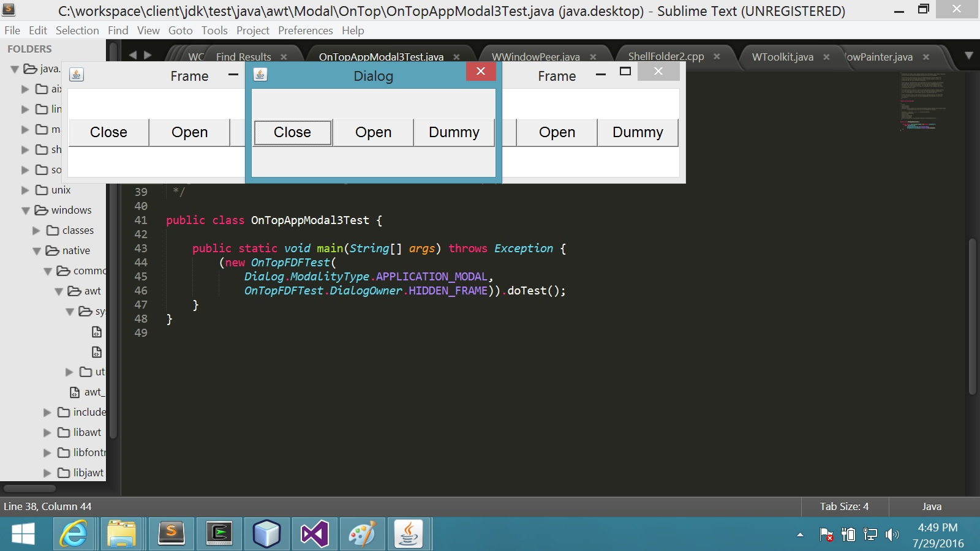The height and width of the screenshot is (551, 980).
Task: Open the Preferences menu
Action: (x=305, y=31)
